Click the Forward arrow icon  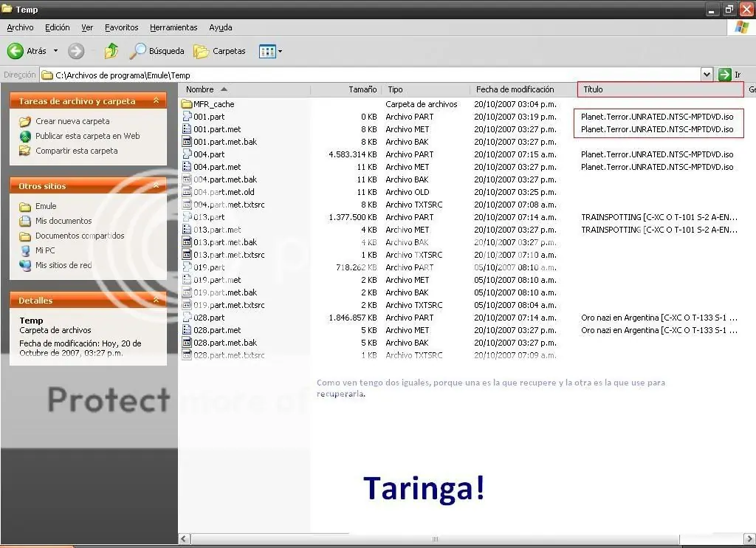[76, 51]
